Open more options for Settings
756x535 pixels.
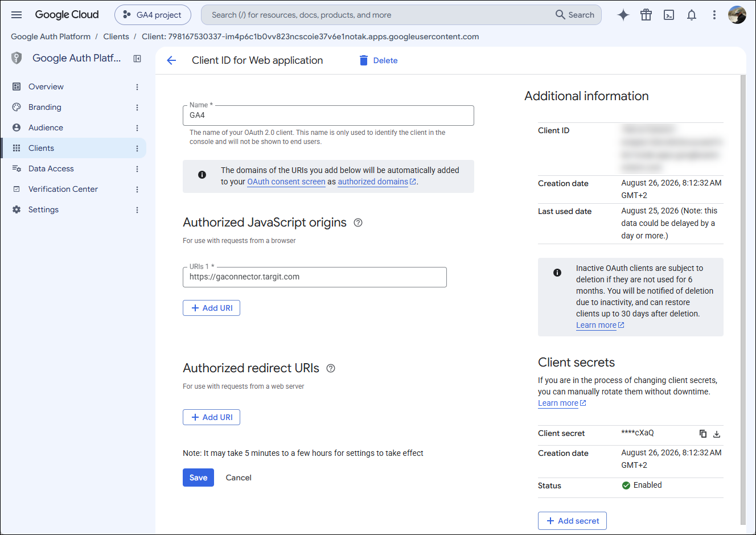click(137, 210)
